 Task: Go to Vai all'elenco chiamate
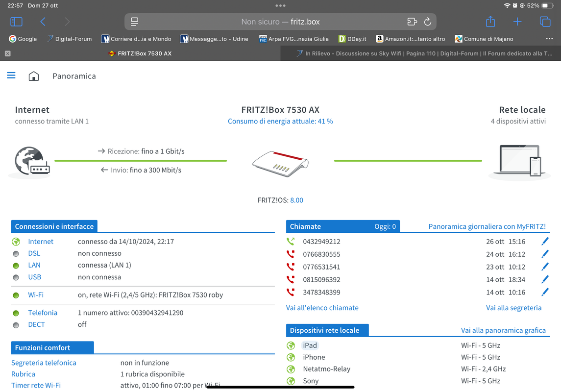pyautogui.click(x=322, y=308)
